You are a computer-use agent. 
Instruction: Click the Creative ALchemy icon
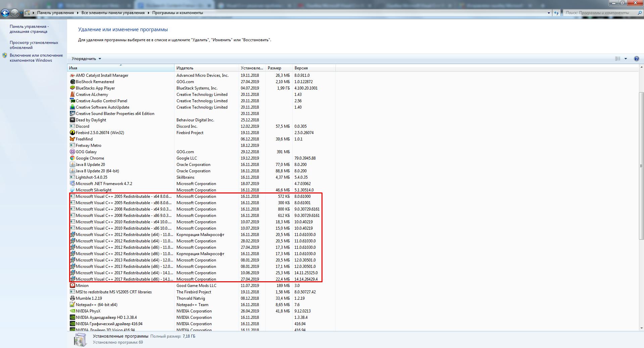72,95
